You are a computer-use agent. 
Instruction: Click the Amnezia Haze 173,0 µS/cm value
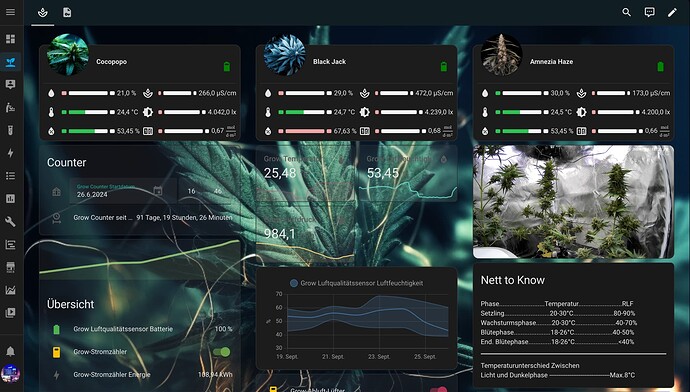click(x=651, y=93)
